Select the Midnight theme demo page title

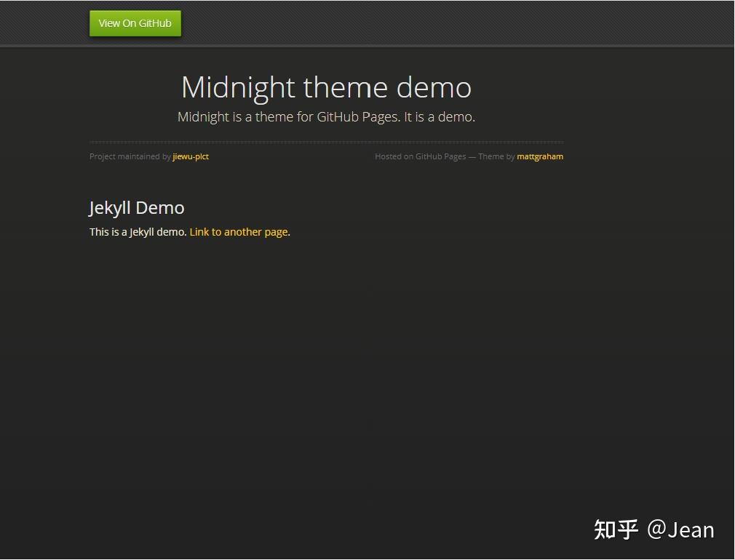(x=326, y=87)
